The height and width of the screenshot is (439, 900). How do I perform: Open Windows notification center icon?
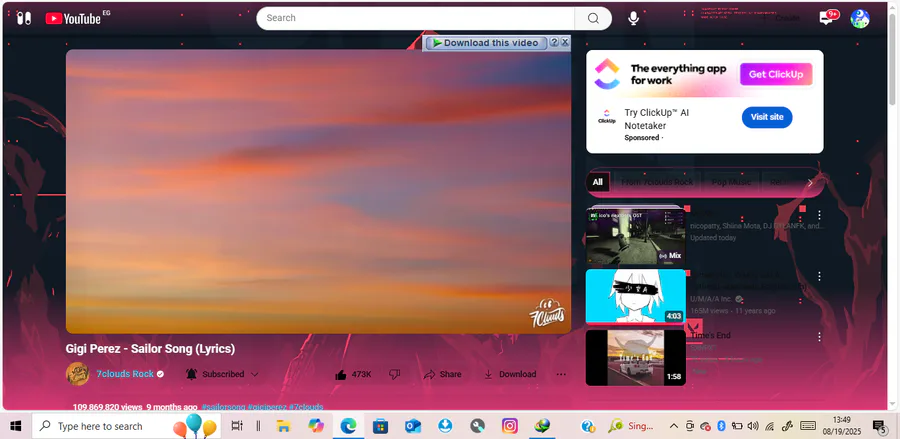pyautogui.click(x=879, y=426)
